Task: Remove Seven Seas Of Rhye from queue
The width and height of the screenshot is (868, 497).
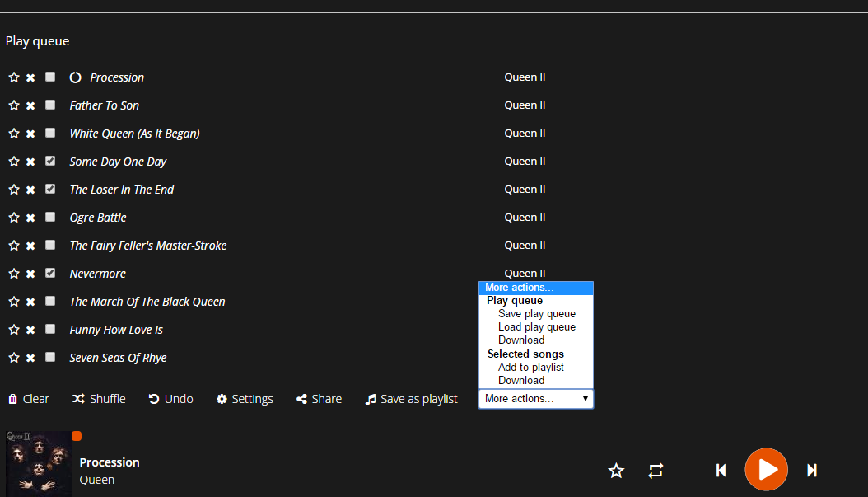Action: [x=30, y=358]
